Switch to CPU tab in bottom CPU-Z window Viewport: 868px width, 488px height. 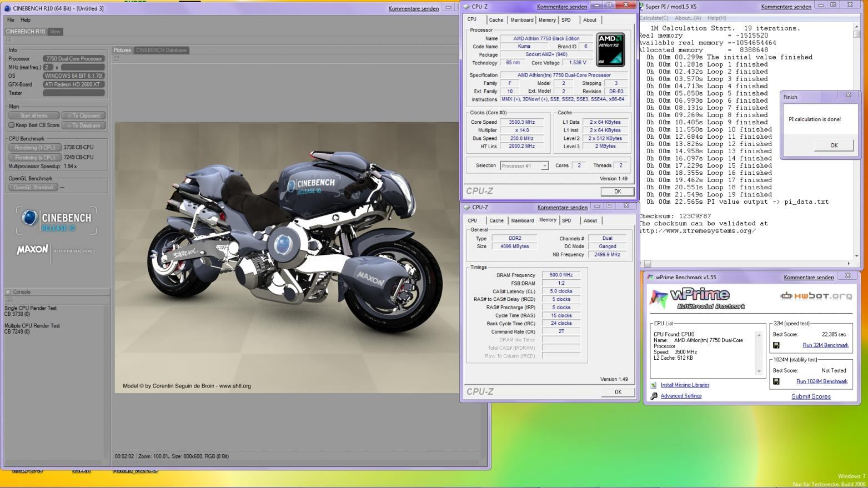(x=473, y=220)
